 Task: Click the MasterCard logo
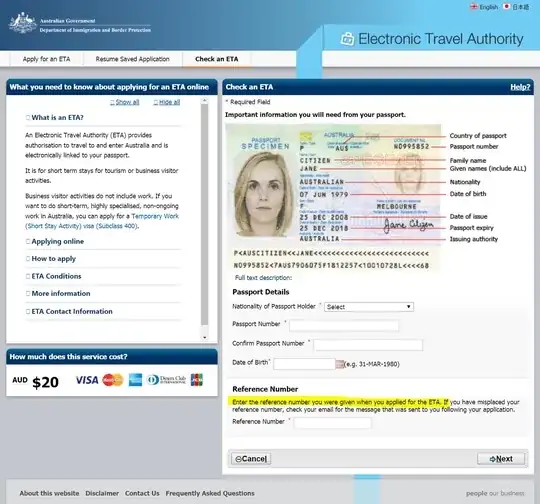pyautogui.click(x=113, y=380)
